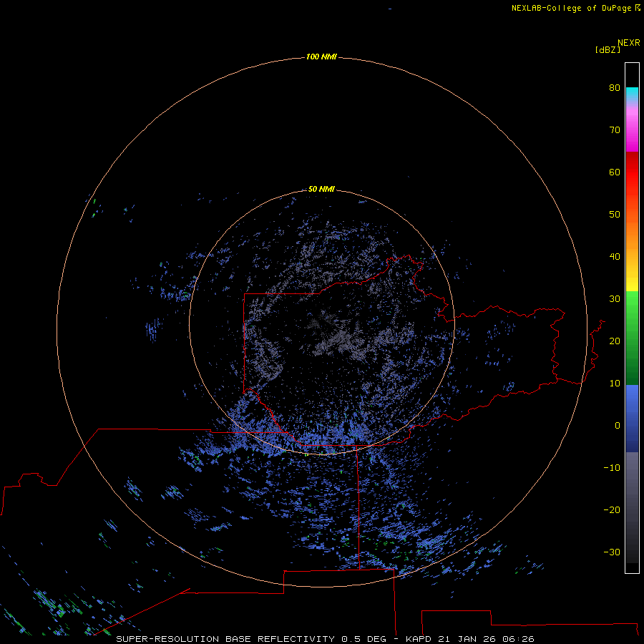This screenshot has height=644, width=644.
Task: Click the 70 dBZ scale value
Action: (x=615, y=130)
